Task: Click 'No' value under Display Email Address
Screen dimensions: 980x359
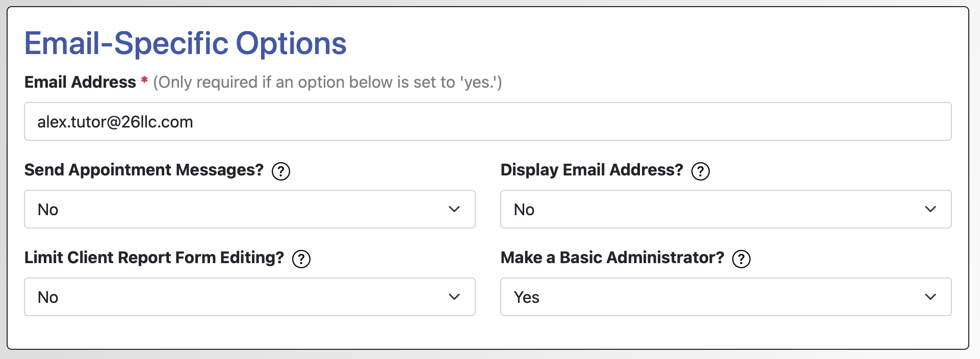Action: tap(524, 210)
